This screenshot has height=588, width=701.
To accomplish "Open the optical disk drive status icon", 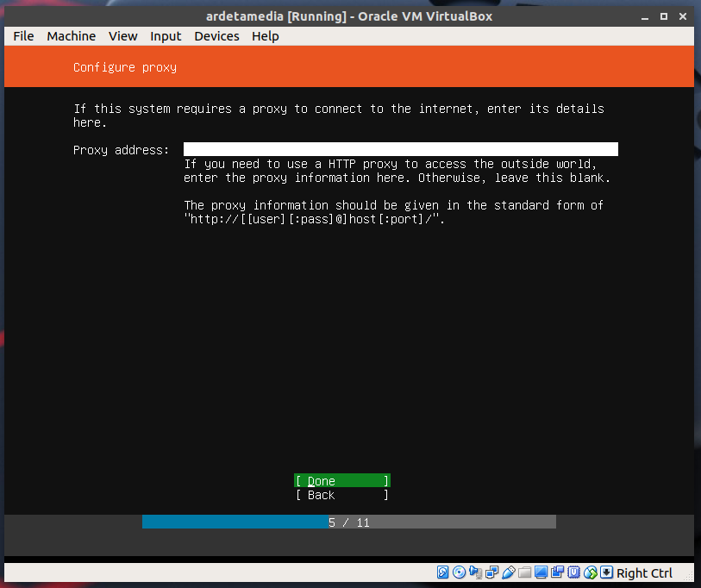I will pos(460,572).
